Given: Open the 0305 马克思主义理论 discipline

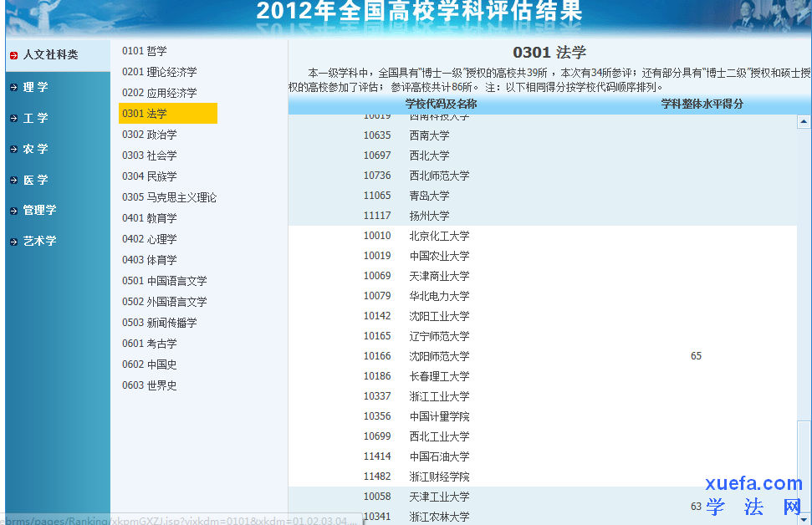Looking at the screenshot, I should pos(169,197).
